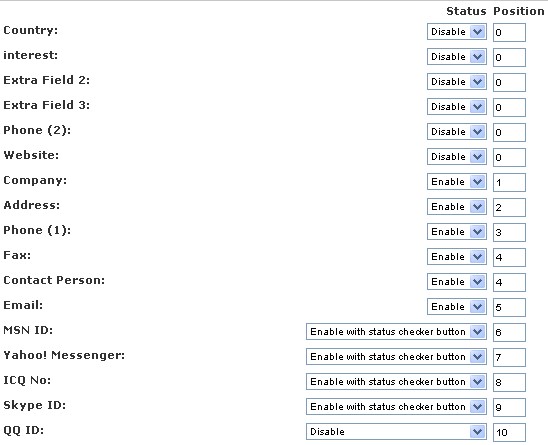This screenshot has width=548, height=445.
Task: Open the Country status dropdown
Action: click(x=456, y=32)
